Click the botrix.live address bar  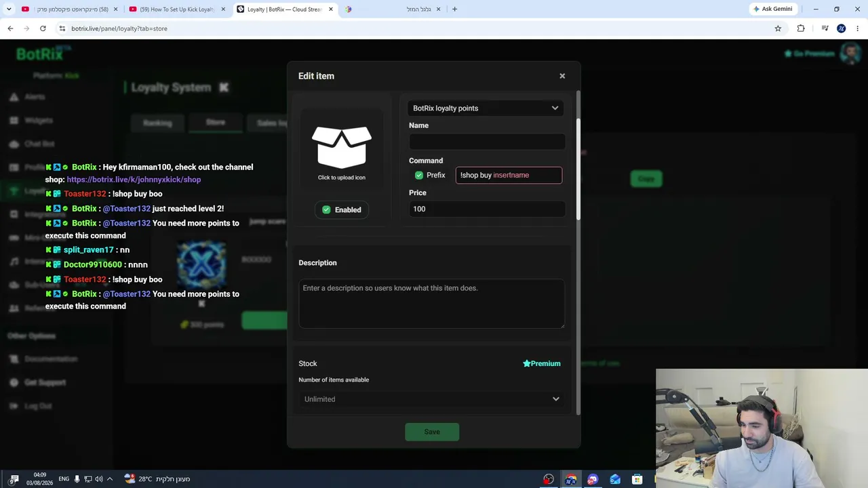tap(414, 28)
